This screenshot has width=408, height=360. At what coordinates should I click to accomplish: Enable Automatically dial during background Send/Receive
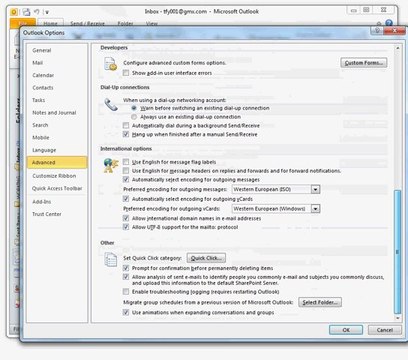click(x=126, y=126)
